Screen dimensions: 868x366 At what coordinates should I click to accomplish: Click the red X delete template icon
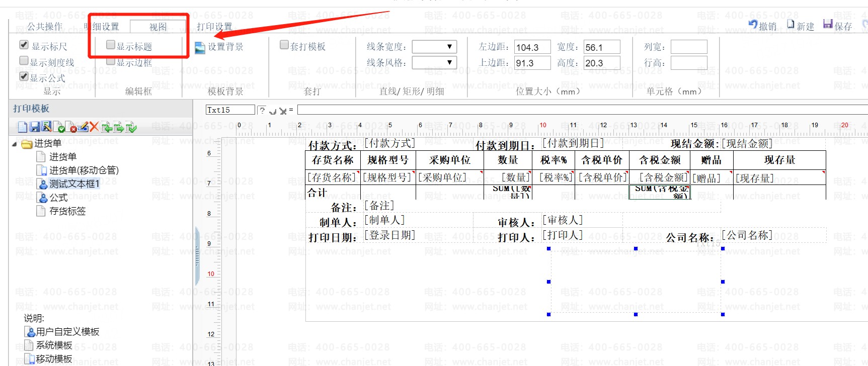coord(94,127)
